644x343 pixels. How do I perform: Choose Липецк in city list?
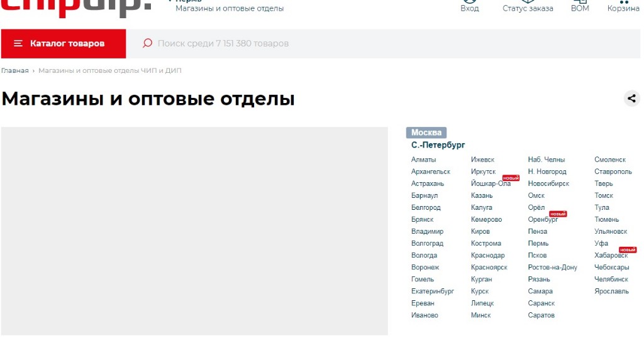click(x=482, y=303)
